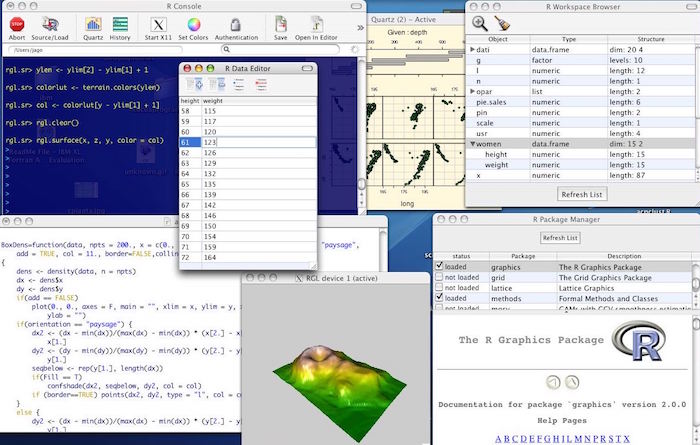This screenshot has width=700, height=445.
Task: Check the lattice package checkbox
Action: (440, 288)
